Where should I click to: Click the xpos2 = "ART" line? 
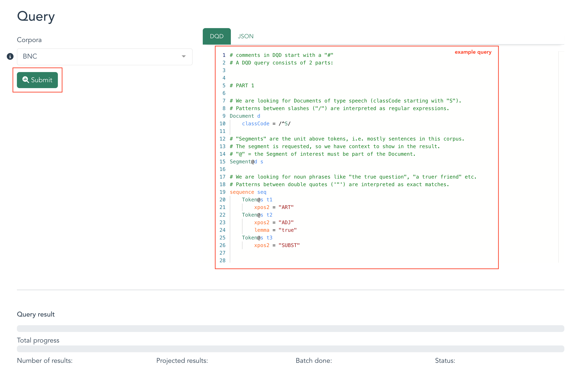click(x=274, y=207)
